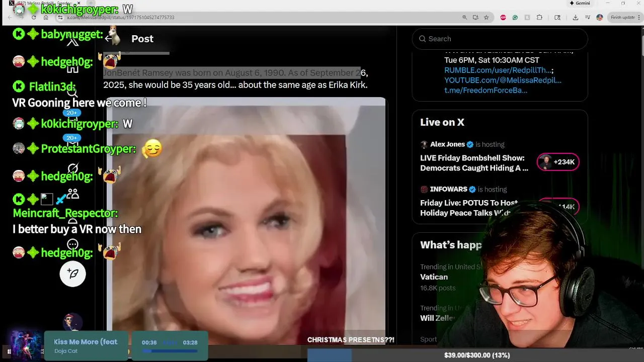Open X messages envelope icon
This screenshot has width=644, height=362.
[72, 143]
